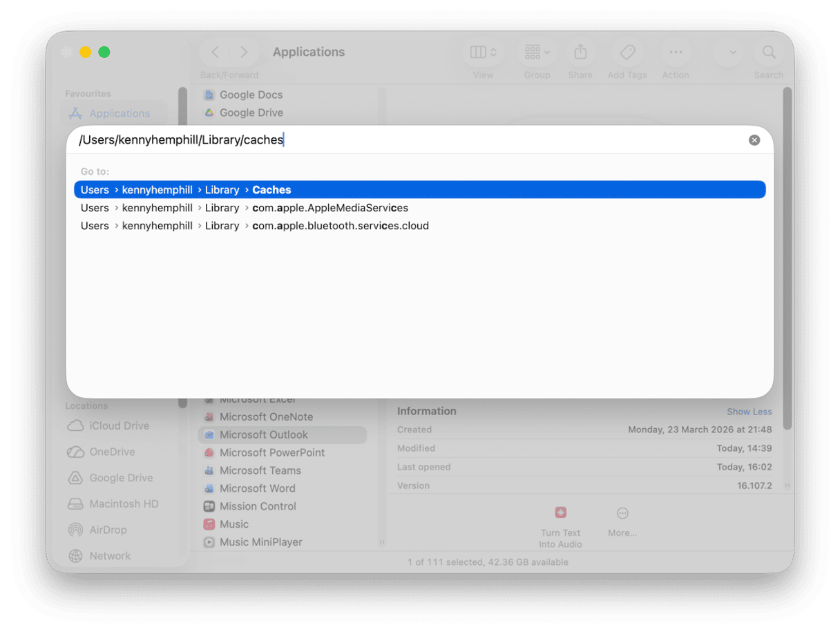
Task: Click the back navigation arrow
Action: (215, 51)
